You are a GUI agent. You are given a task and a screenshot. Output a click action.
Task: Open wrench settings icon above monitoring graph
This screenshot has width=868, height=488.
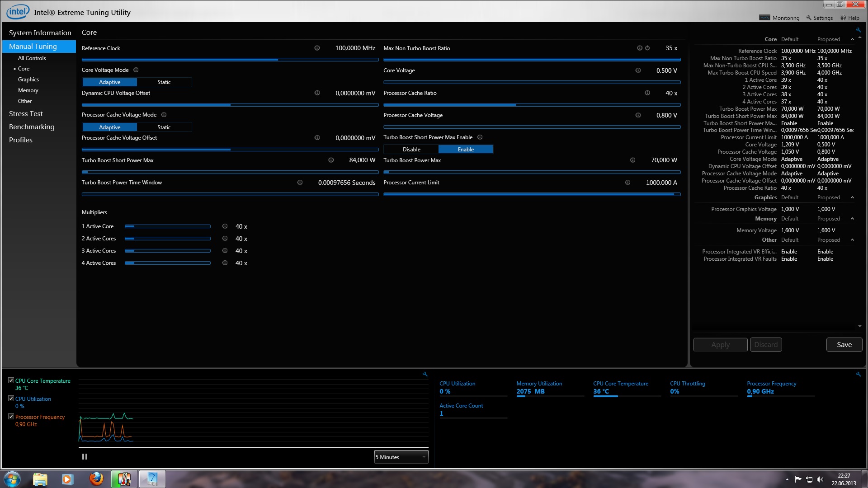pyautogui.click(x=425, y=374)
